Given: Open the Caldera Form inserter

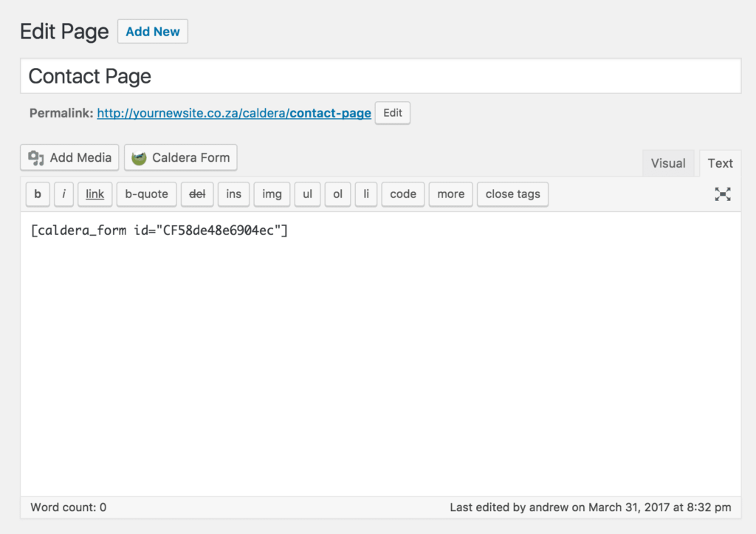Looking at the screenshot, I should point(181,158).
